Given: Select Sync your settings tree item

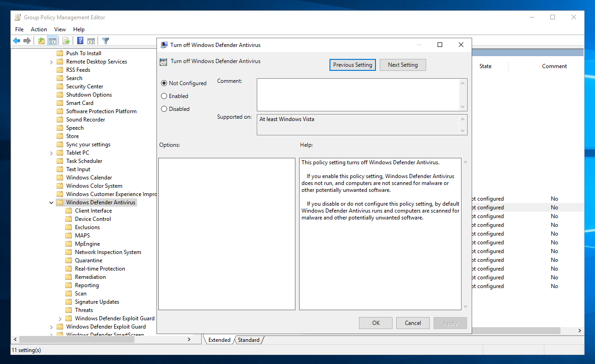Looking at the screenshot, I should tap(88, 144).
